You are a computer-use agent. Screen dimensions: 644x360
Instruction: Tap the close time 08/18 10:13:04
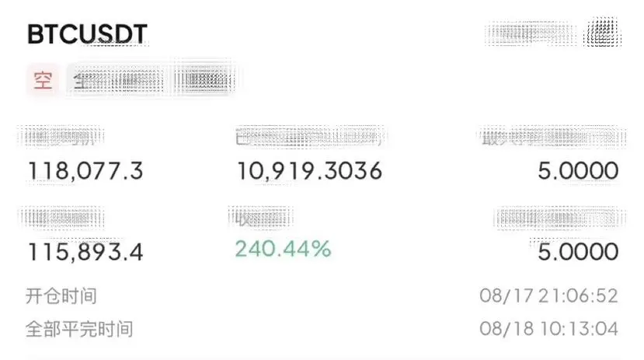tap(548, 329)
